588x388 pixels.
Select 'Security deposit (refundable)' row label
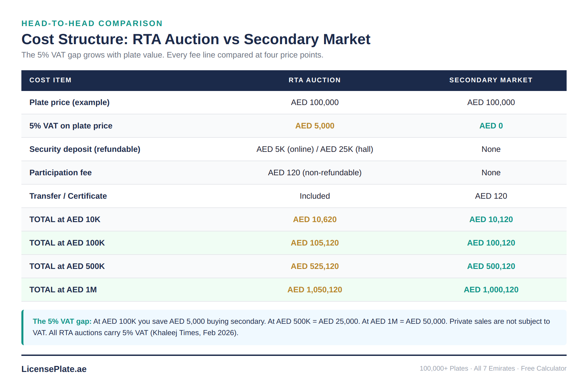coord(85,149)
